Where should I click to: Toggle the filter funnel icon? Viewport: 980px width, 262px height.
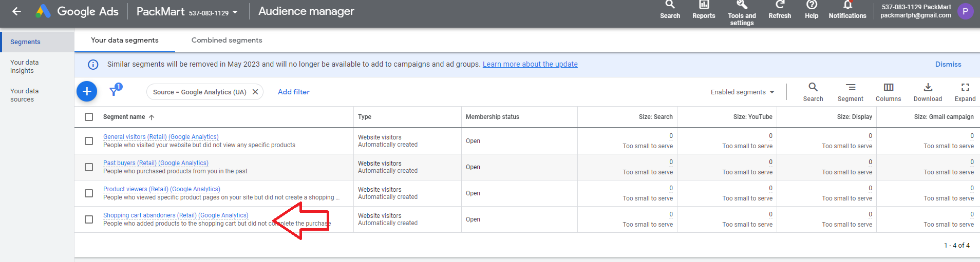click(115, 91)
